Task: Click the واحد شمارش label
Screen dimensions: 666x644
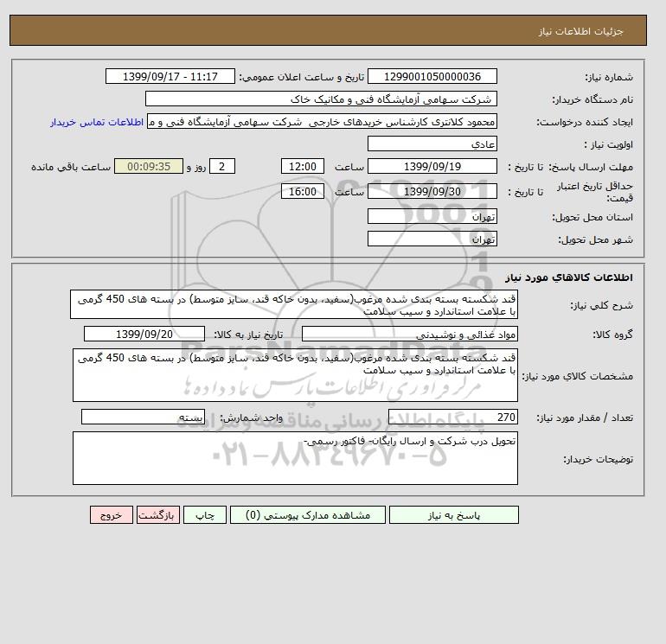Action: click(251, 418)
